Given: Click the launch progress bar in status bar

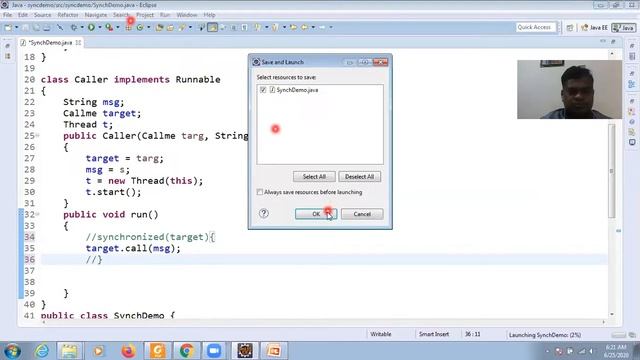Looking at the screenshot, I should 618,335.
